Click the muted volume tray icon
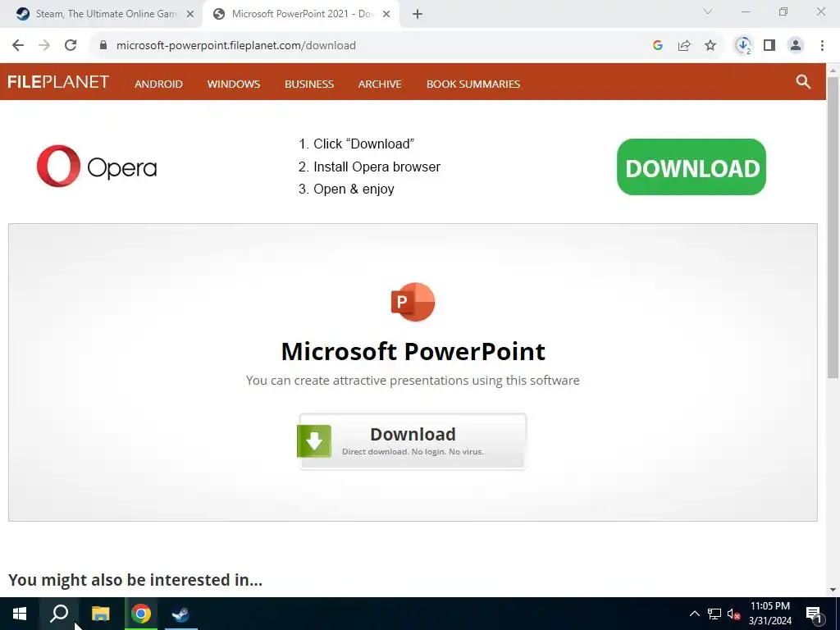 pyautogui.click(x=733, y=614)
